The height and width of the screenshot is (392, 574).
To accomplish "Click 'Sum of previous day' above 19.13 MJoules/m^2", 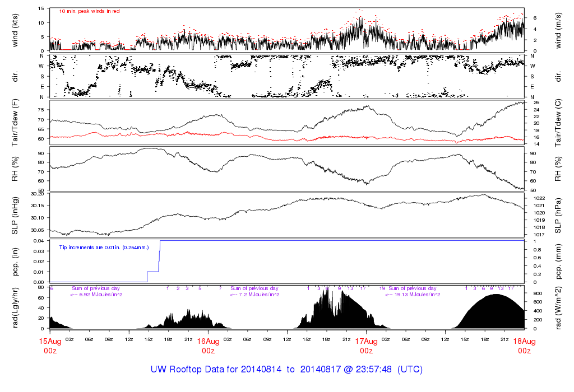I will click(x=413, y=288).
